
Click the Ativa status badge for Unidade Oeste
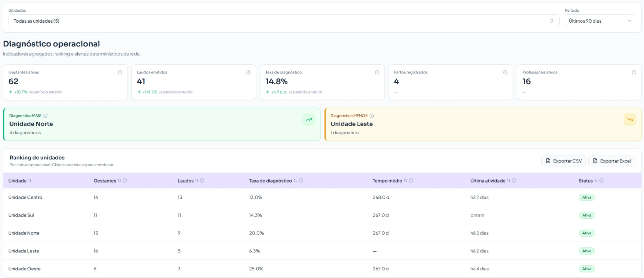click(x=587, y=269)
